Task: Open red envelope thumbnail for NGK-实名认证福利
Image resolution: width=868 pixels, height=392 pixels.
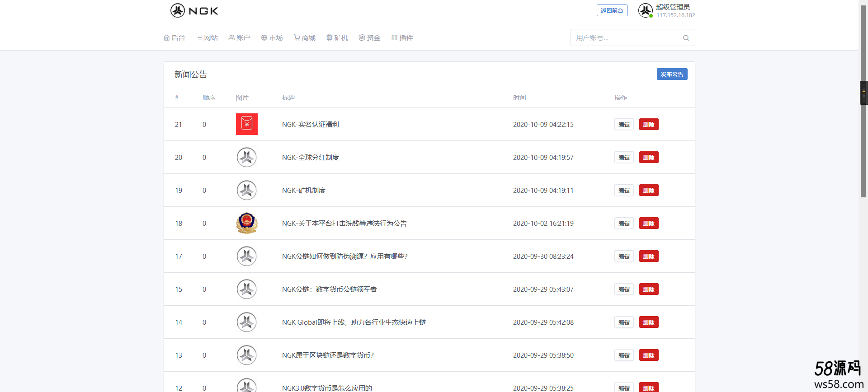Action: click(247, 124)
